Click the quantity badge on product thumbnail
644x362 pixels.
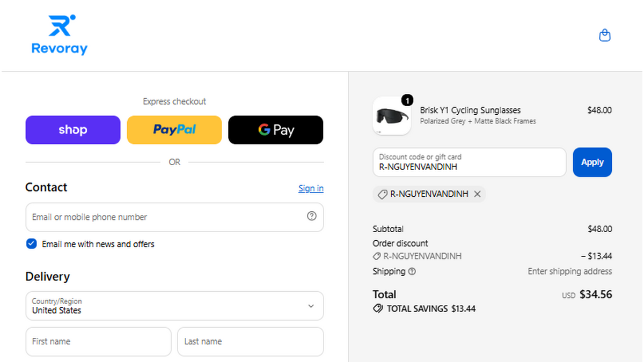click(407, 100)
